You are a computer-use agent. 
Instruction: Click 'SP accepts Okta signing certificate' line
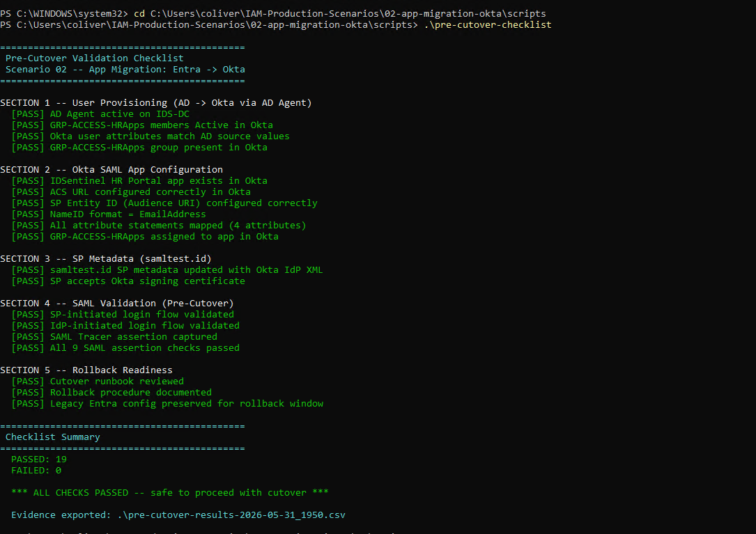[x=128, y=281]
